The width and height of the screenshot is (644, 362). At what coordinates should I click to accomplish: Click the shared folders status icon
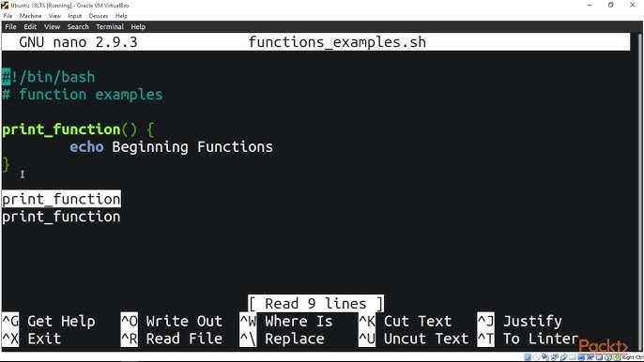click(573, 357)
